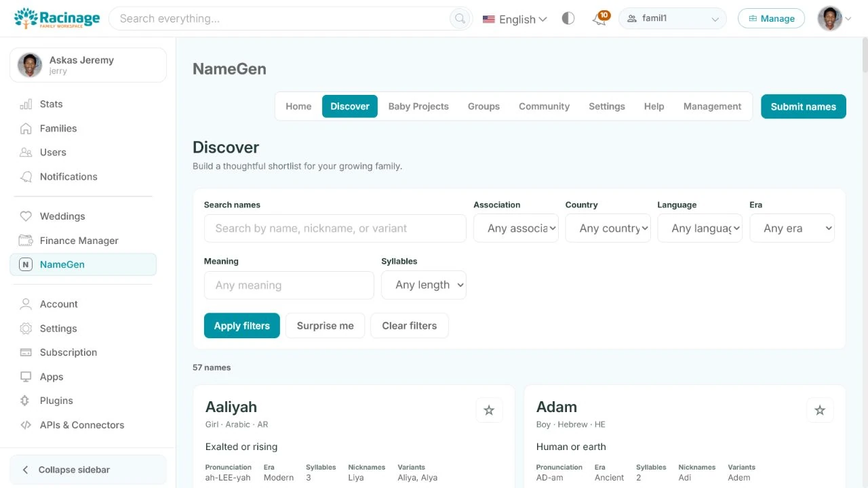The height and width of the screenshot is (488, 868).
Task: Click the Adam name heading
Action: (x=557, y=407)
